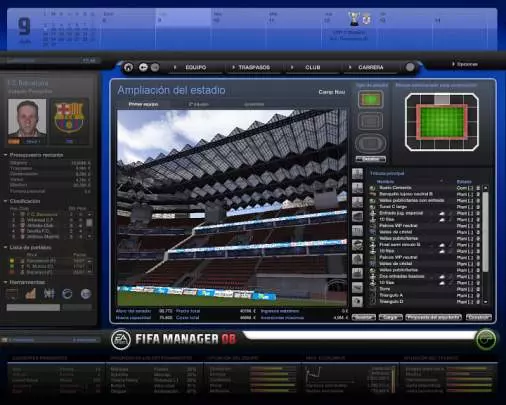Screen dimensions: 506x405
Task: Collapse the Presupuesto restante section
Action: coord(5,155)
